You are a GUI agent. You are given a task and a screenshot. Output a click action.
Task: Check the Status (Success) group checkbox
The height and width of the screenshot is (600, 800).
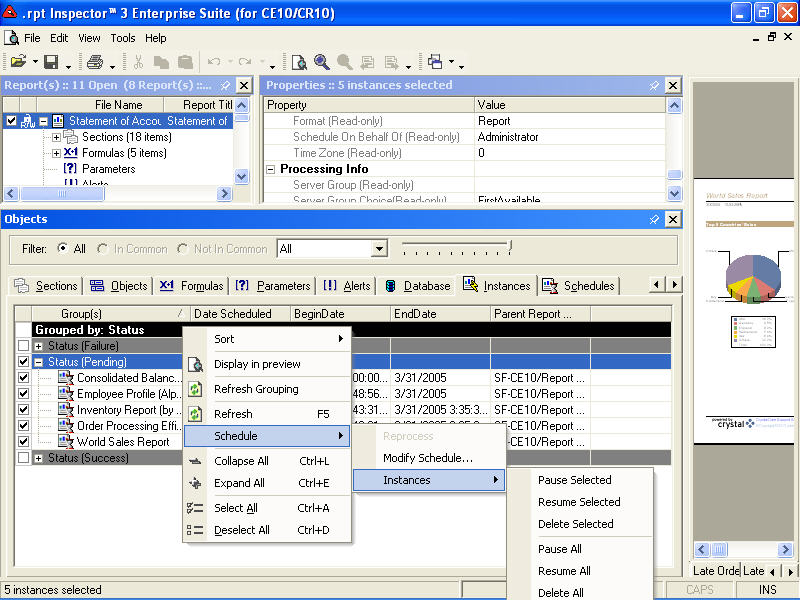(x=23, y=458)
